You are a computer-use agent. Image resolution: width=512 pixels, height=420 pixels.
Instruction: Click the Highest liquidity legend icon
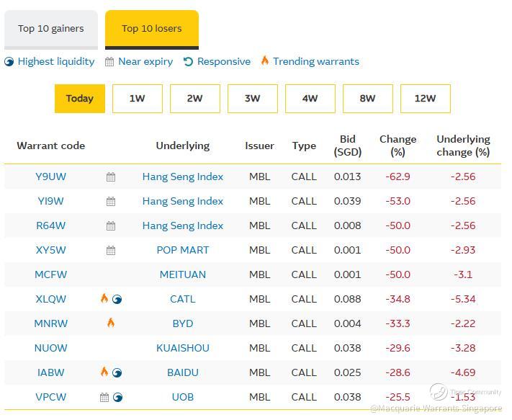9,62
